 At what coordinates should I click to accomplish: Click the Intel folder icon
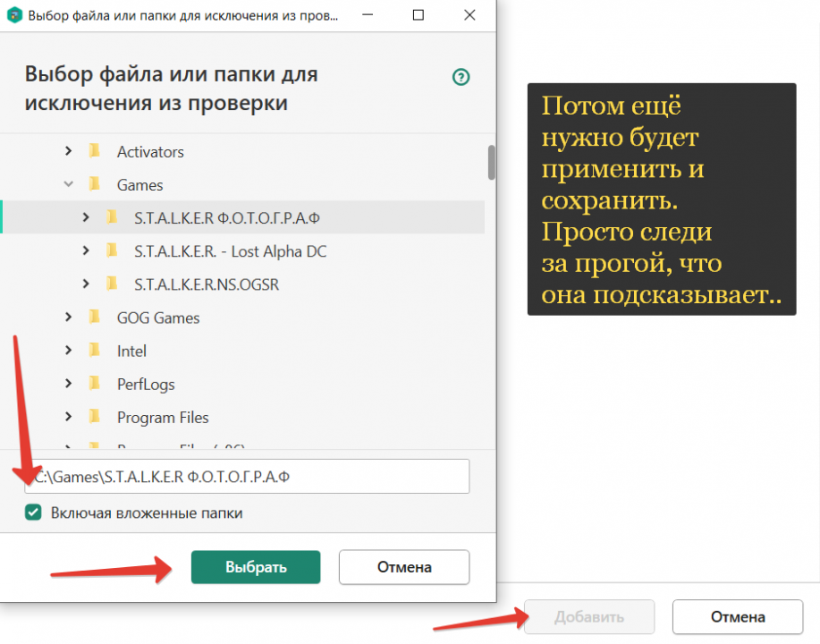click(x=95, y=350)
